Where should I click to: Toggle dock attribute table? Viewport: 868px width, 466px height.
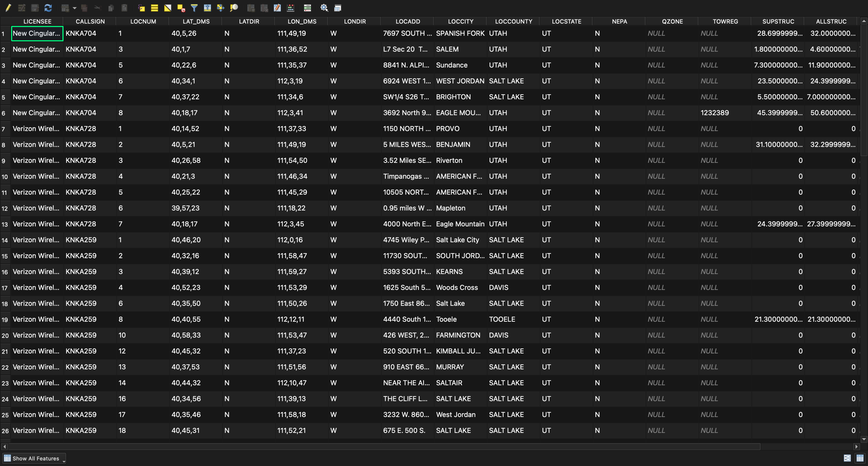click(338, 8)
